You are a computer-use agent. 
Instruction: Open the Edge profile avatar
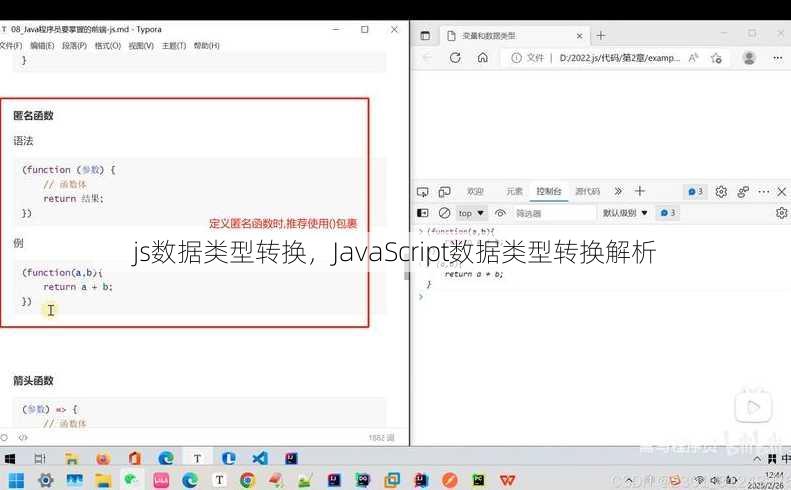[749, 58]
